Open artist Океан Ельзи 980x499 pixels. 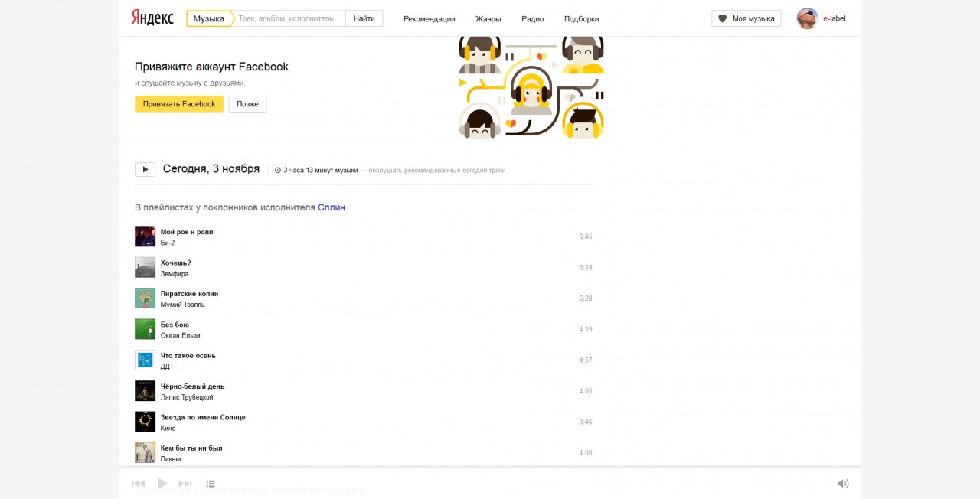click(x=181, y=335)
